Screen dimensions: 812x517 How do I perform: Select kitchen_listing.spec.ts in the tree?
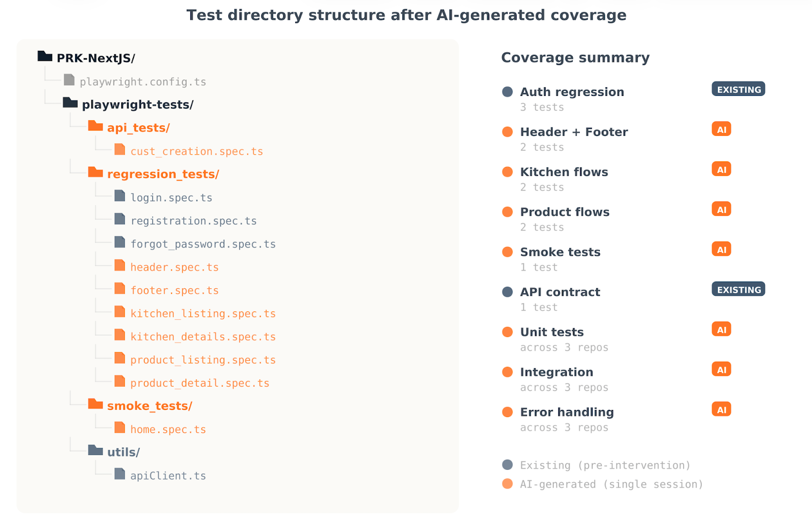click(x=202, y=314)
